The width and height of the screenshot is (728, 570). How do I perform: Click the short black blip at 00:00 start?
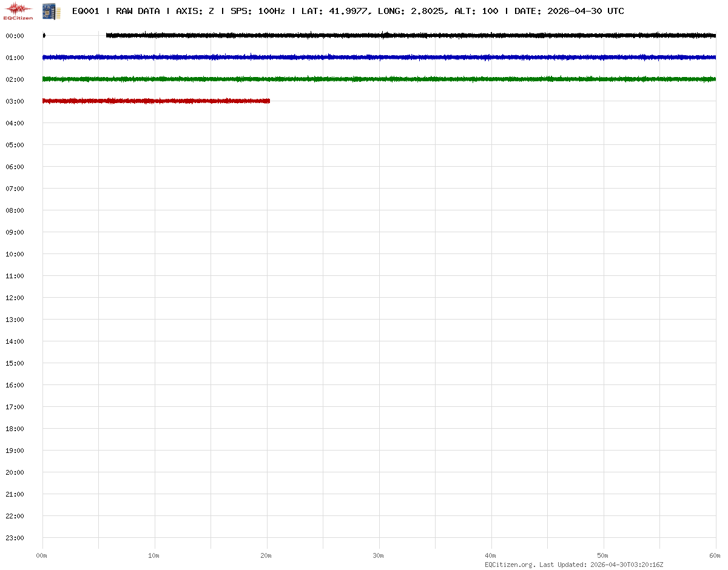pos(44,35)
